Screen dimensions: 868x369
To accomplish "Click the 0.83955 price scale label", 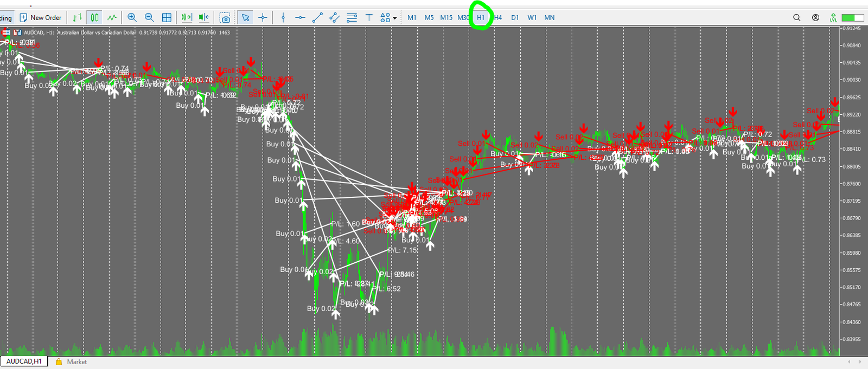I will click(x=852, y=339).
